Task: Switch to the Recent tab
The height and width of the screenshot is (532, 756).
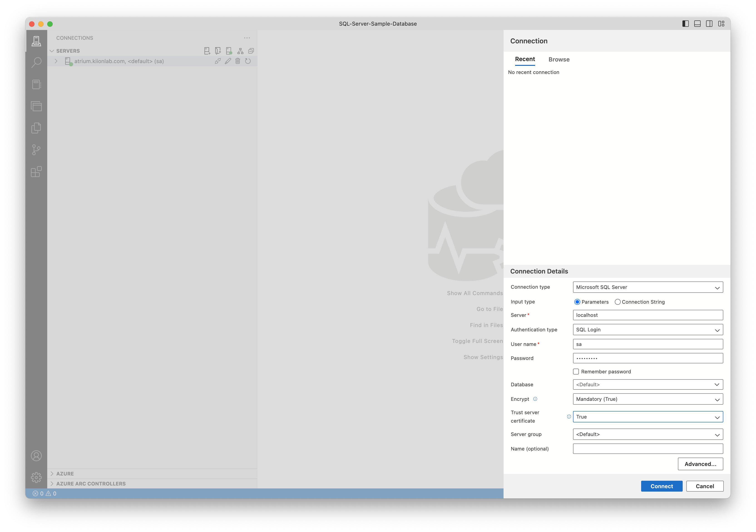Action: pyautogui.click(x=525, y=59)
